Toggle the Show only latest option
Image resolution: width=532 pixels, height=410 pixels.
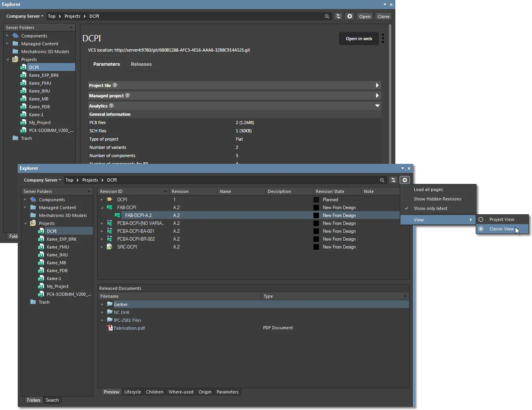click(432, 208)
